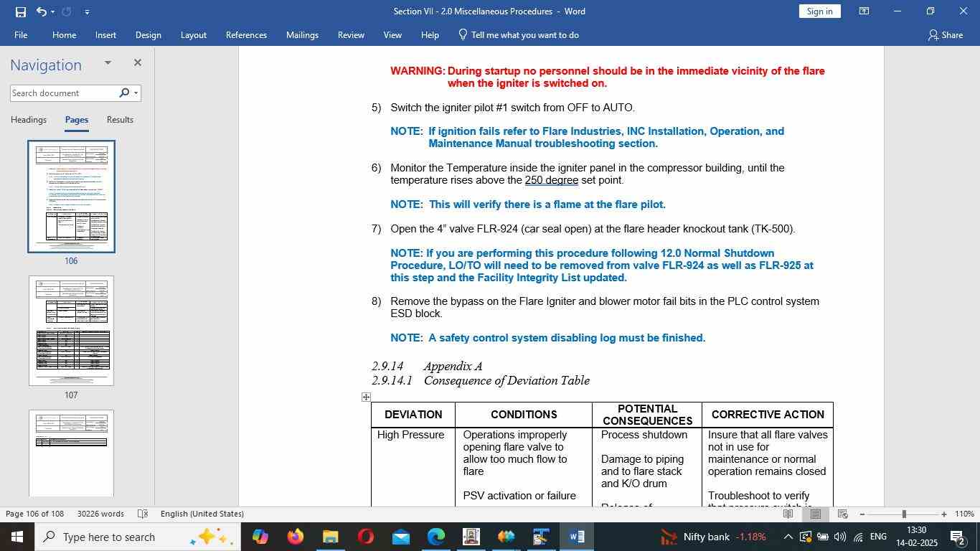Click the search magnifier icon in Navigation
Image resolution: width=980 pixels, height=551 pixels.
coord(124,93)
